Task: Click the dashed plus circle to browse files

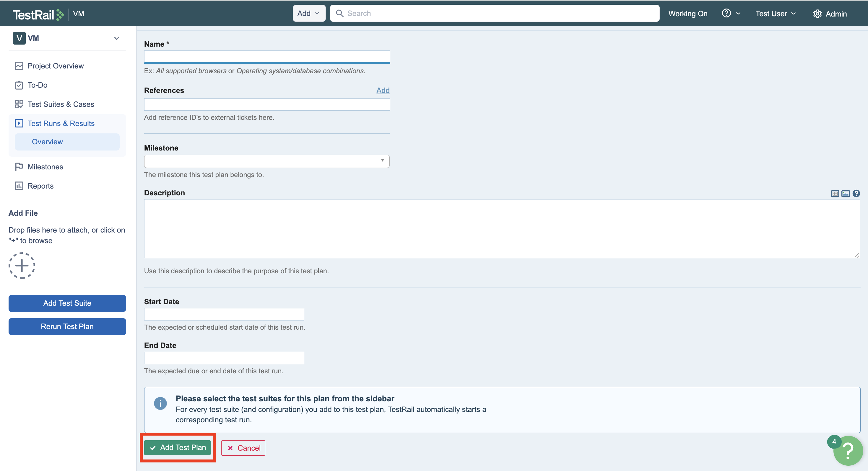Action: 22,266
